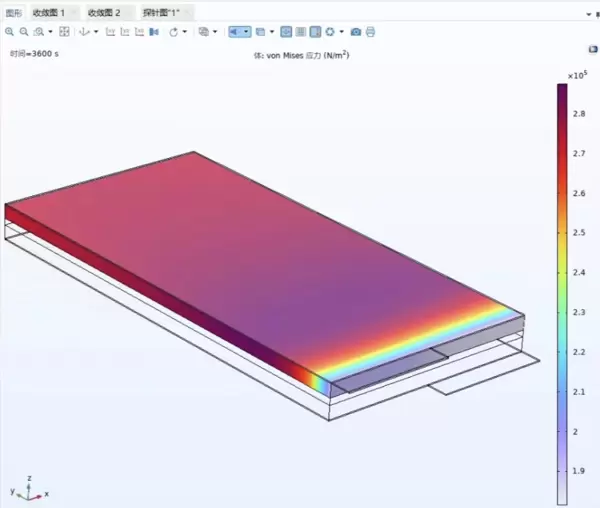Viewport: 600px width, 508px height.
Task: Open the zoom box dropdown arrow
Action: pyautogui.click(x=50, y=32)
